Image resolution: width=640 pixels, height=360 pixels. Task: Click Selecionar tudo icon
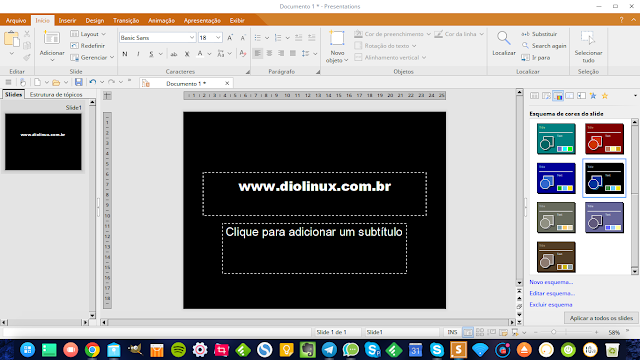pos(588,38)
